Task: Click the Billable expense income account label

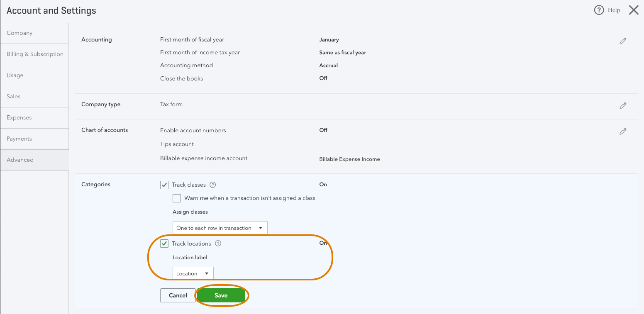Action: click(204, 158)
